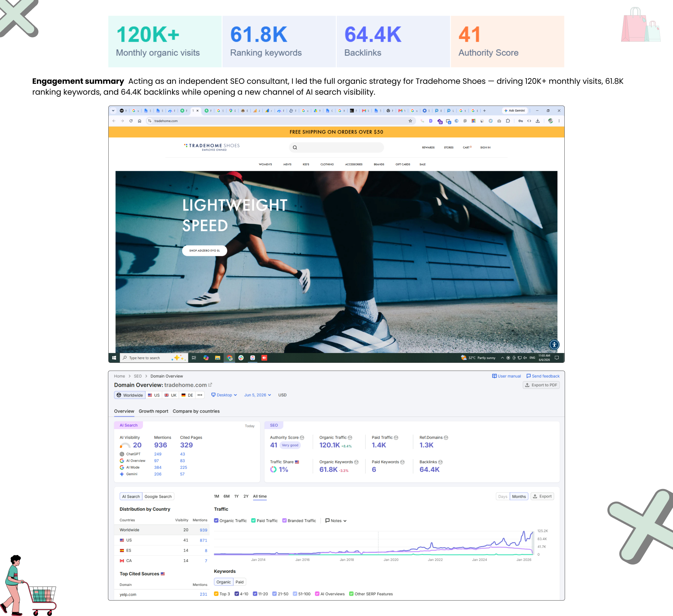
Task: Add a new Chrome tab with plus
Action: pyautogui.click(x=484, y=110)
